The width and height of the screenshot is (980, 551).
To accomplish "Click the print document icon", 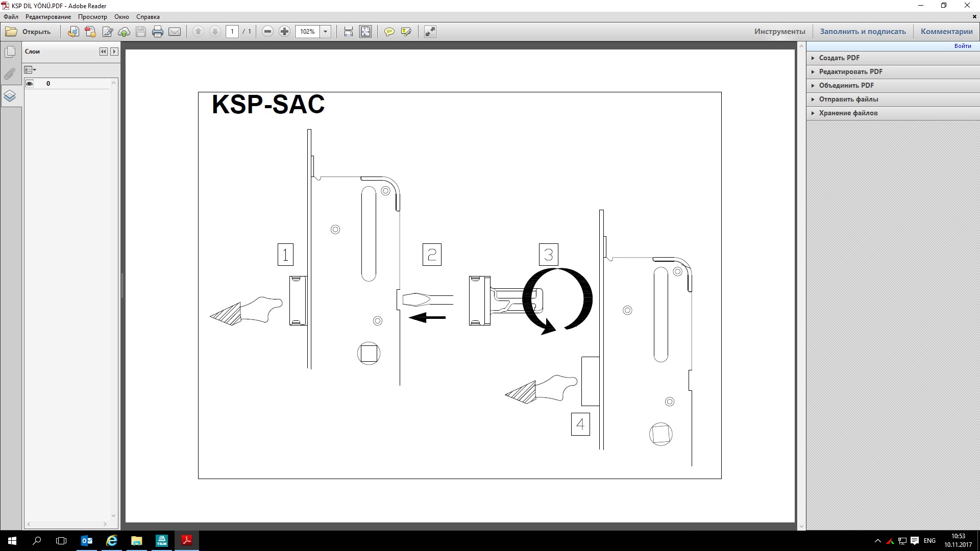I will click(158, 32).
